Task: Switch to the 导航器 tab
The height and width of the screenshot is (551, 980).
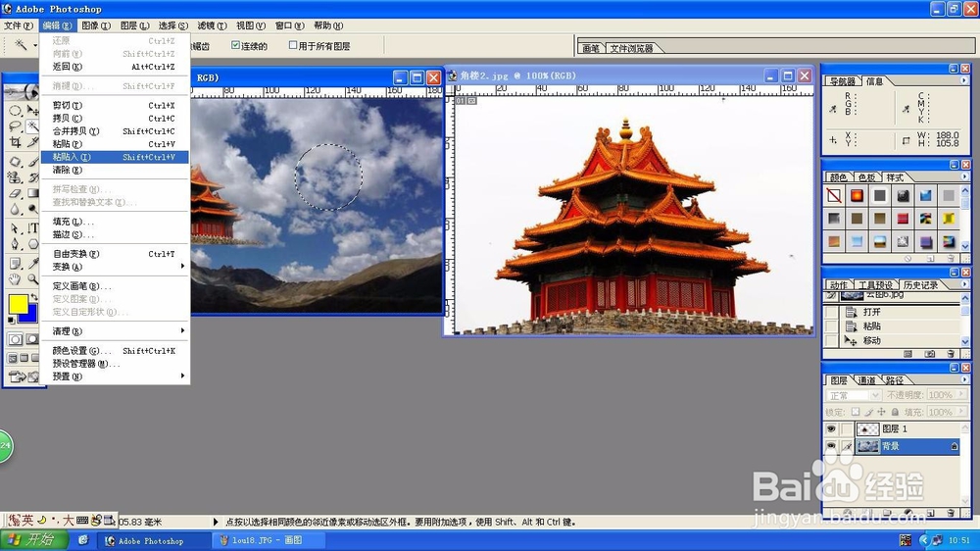Action: [x=842, y=81]
